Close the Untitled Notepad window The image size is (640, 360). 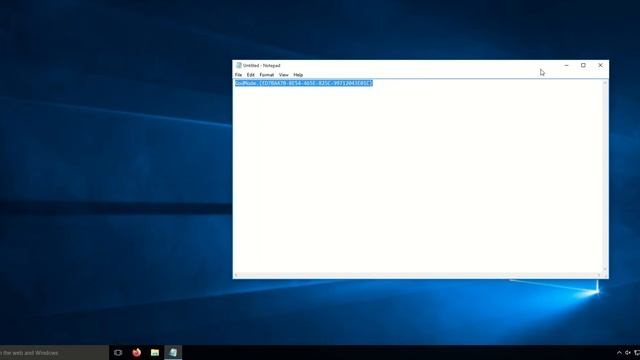coord(600,65)
